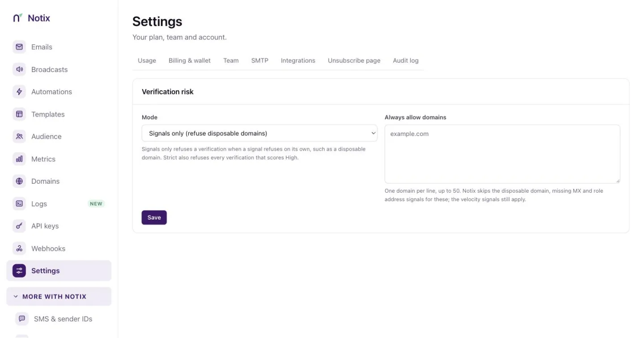Click the Settings sliders icon
This screenshot has height=338, width=644.
coord(19,270)
